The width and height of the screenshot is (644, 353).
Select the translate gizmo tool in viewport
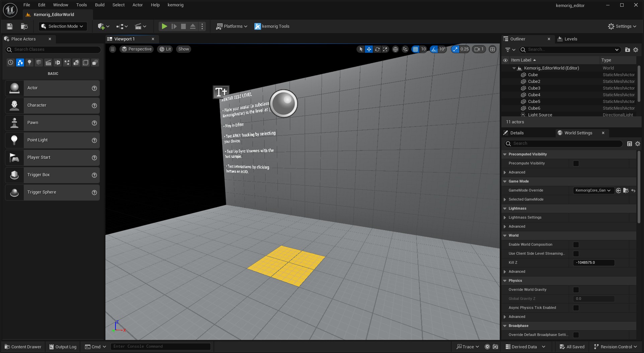coord(369,49)
